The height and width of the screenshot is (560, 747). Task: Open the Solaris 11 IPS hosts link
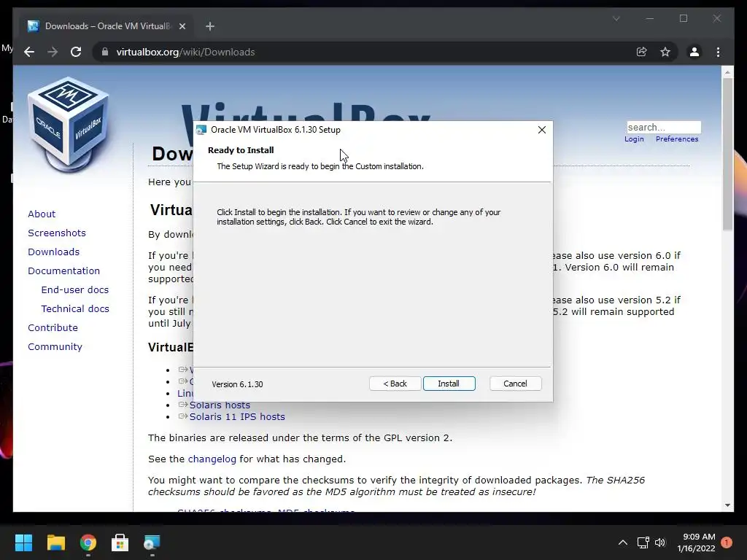click(x=237, y=416)
